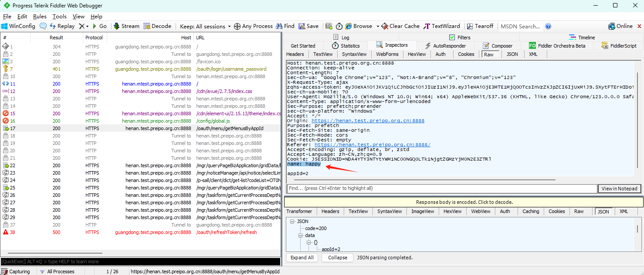The width and height of the screenshot is (644, 275).
Task: Click the Expand All button
Action: pos(302,258)
